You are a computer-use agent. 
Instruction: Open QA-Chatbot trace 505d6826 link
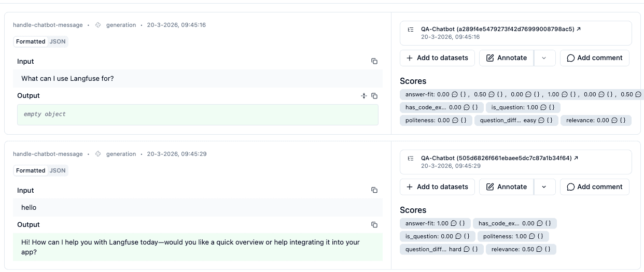499,158
